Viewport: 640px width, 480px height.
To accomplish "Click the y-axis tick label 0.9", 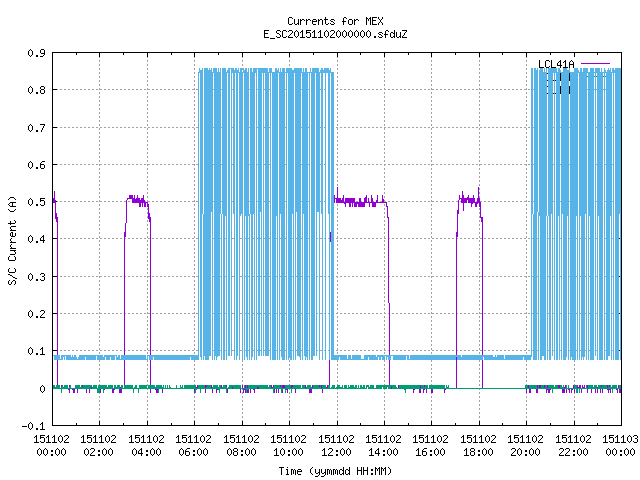I will (x=36, y=53).
